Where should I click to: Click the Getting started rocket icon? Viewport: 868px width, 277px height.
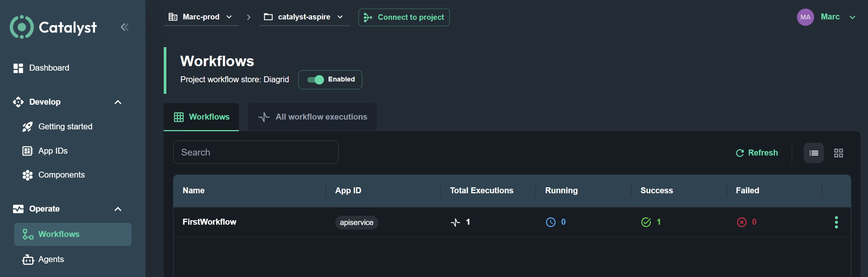27,127
